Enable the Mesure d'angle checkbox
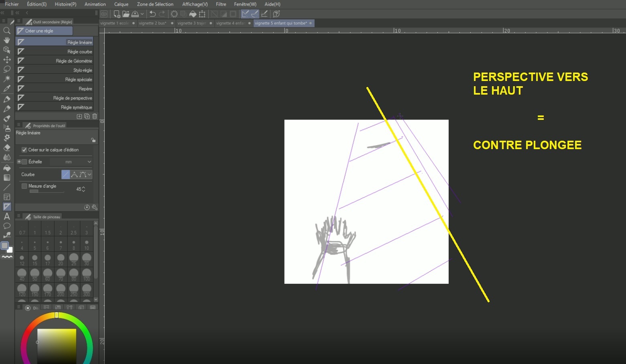 click(x=24, y=186)
